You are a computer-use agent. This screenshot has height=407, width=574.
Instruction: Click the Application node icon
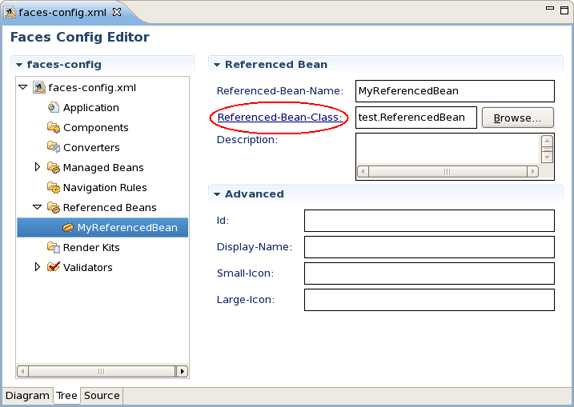click(53, 107)
